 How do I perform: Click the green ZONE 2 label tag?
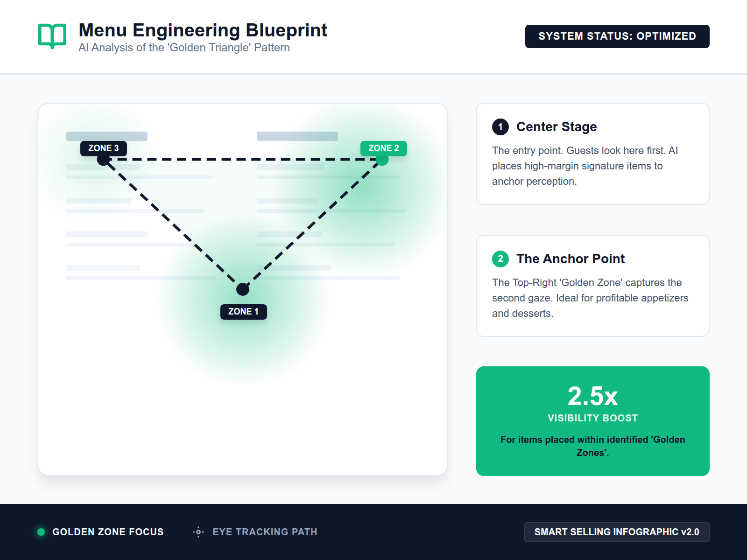point(384,148)
